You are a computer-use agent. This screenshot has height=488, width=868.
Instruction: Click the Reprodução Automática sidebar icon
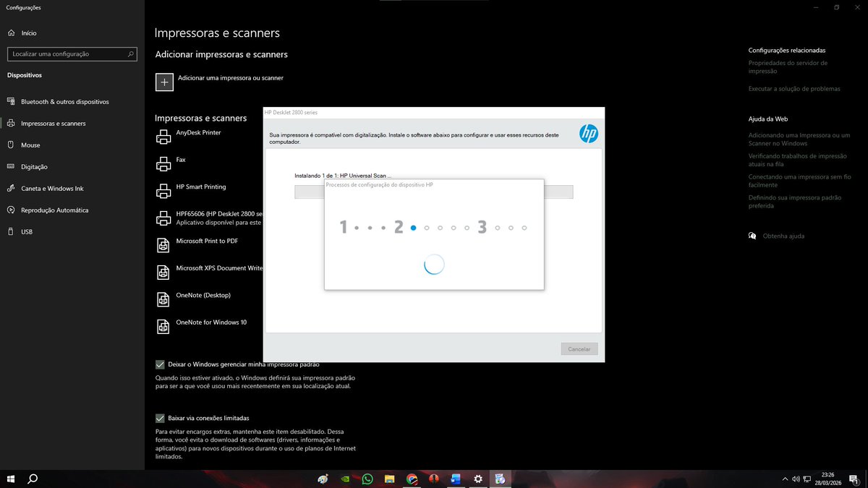(x=11, y=210)
